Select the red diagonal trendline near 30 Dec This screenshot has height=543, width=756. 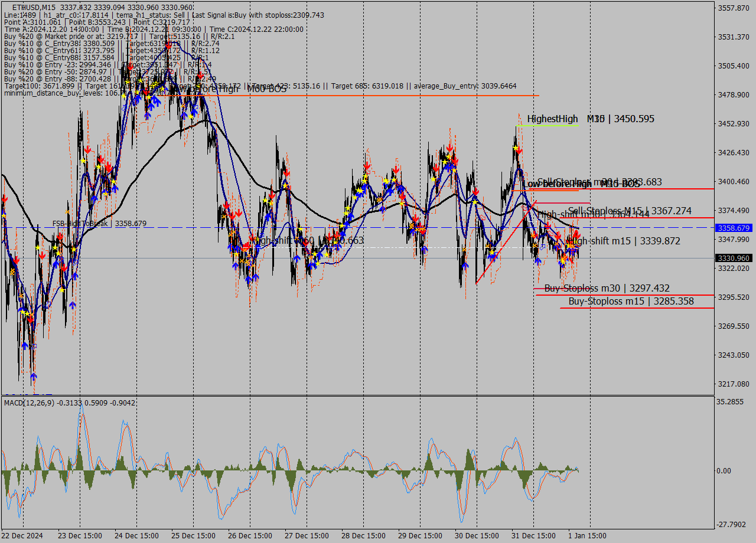click(x=506, y=243)
